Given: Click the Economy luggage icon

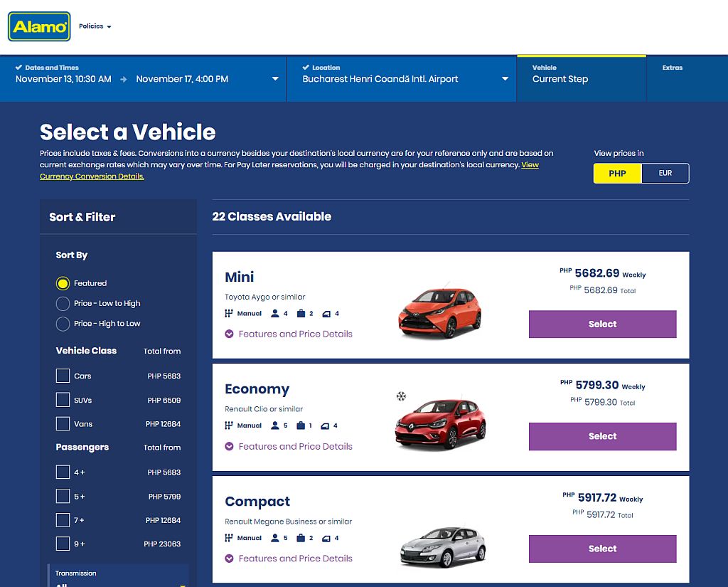Looking at the screenshot, I should [301, 425].
